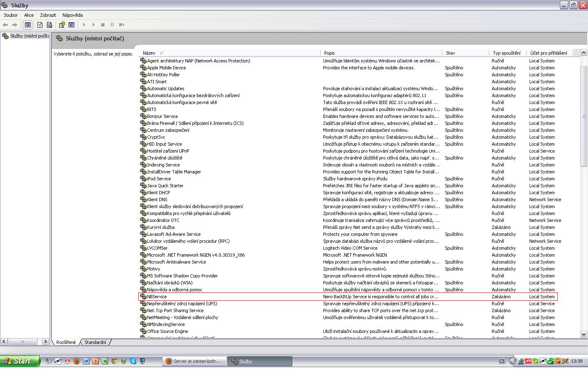Click the vertical scrollbar down arrow
The image size is (588, 388).
584,334
